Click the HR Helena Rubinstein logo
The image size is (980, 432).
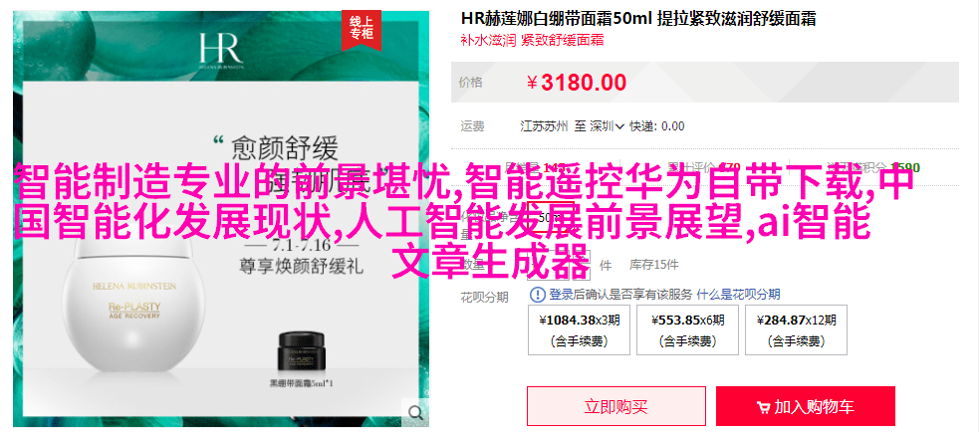219,50
